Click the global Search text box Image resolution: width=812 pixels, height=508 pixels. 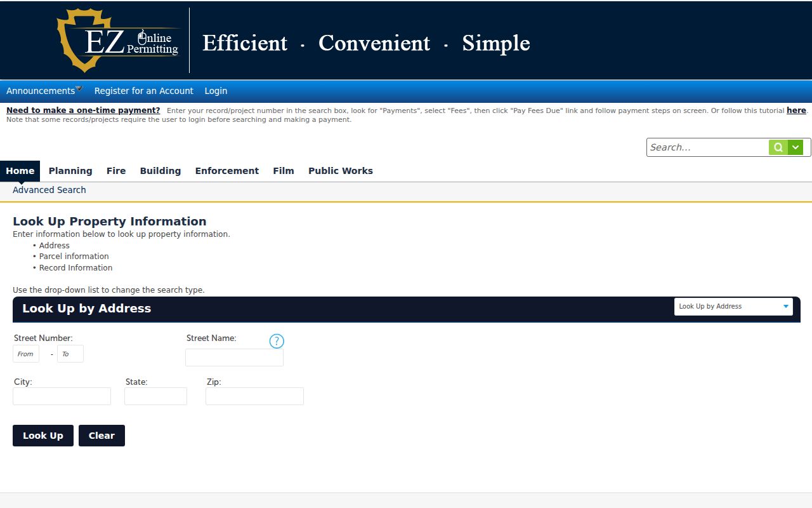(x=708, y=147)
